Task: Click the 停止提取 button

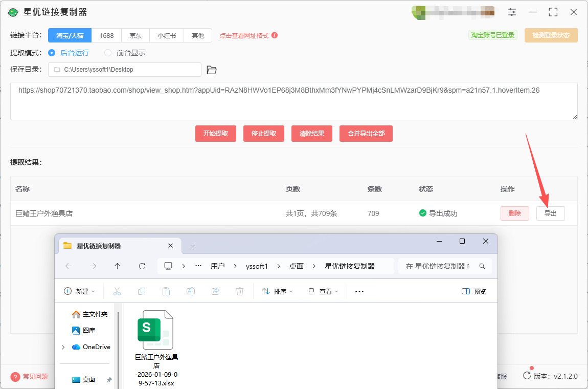Action: coord(264,134)
